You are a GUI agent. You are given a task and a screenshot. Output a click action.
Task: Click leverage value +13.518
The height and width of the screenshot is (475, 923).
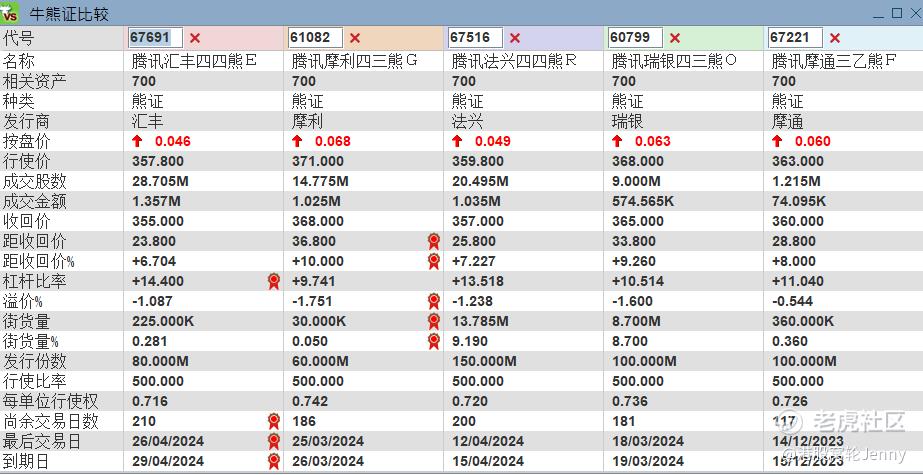point(478,281)
